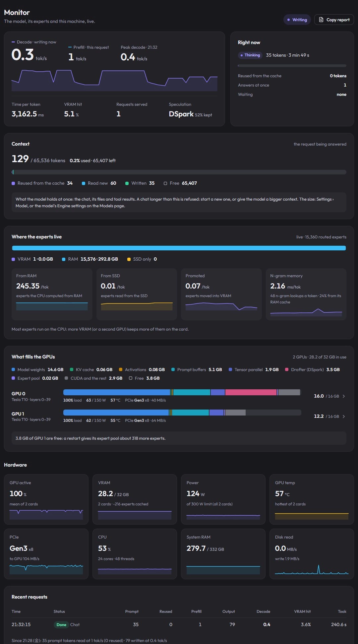Click the Prompt buffers teal legend swatch
This screenshot has width=358, height=644.
[173, 369]
